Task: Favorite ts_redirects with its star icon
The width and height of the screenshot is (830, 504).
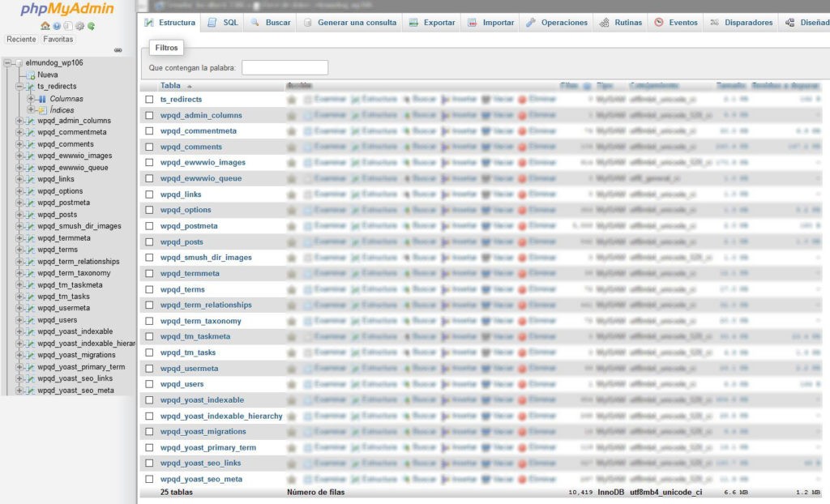Action: click(x=291, y=100)
